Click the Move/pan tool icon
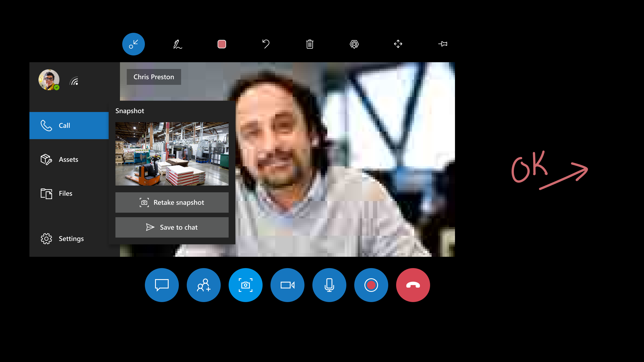Screen dimensions: 644x362 coord(398,44)
